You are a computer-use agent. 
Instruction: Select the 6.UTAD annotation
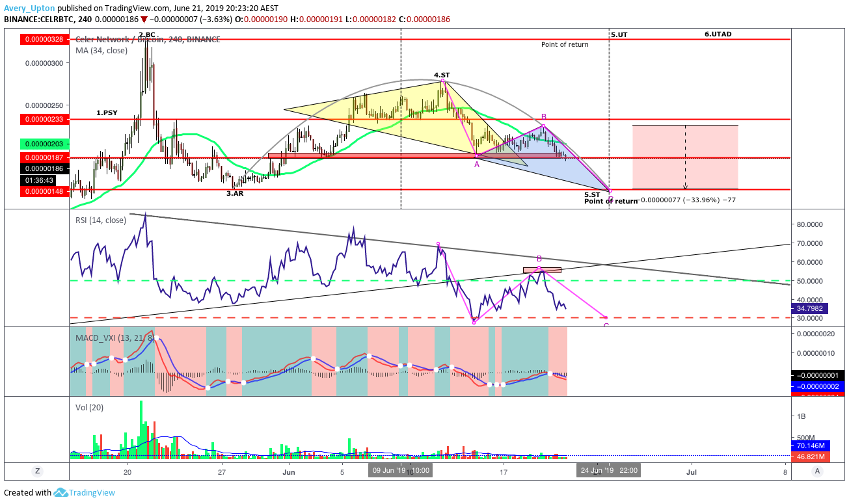[718, 33]
